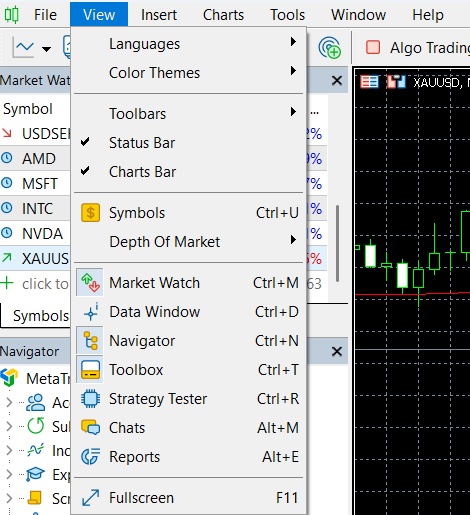Click the MetaTrader app logo icon

(12, 15)
